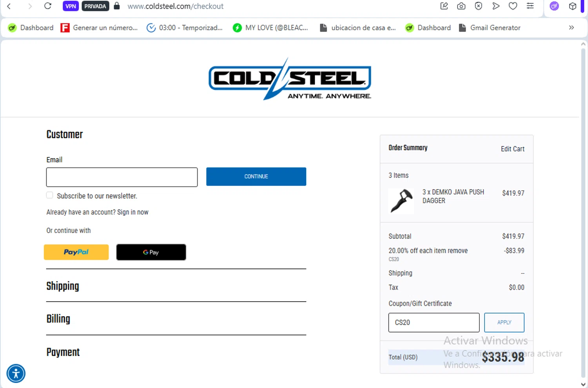Focus the Email input field
The height and width of the screenshot is (388, 588).
tap(122, 177)
